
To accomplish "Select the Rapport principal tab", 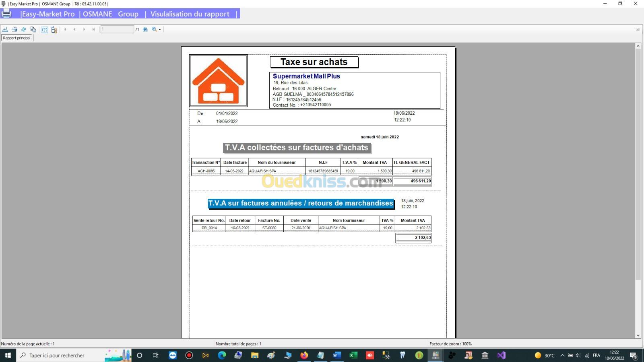I will [17, 38].
